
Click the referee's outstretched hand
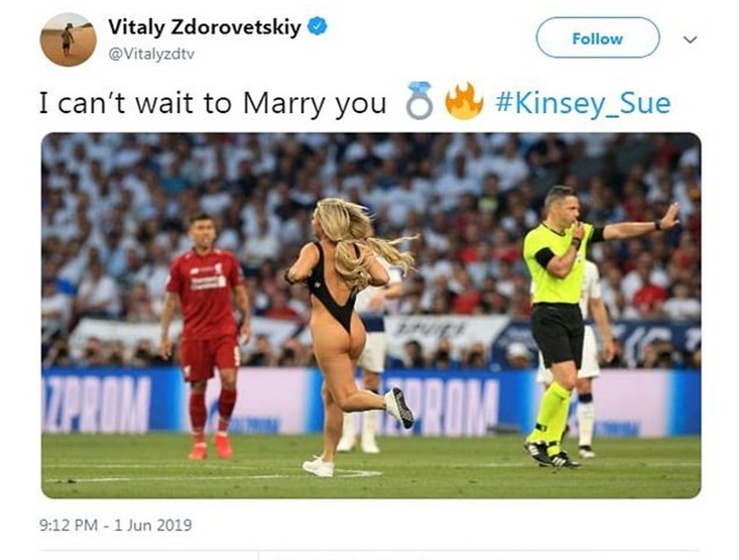(x=669, y=217)
